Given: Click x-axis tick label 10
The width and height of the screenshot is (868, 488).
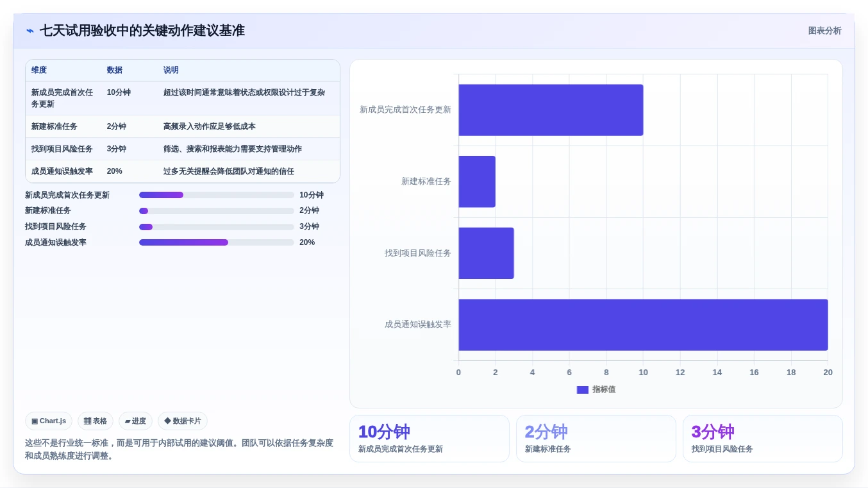Looking at the screenshot, I should [x=643, y=373].
